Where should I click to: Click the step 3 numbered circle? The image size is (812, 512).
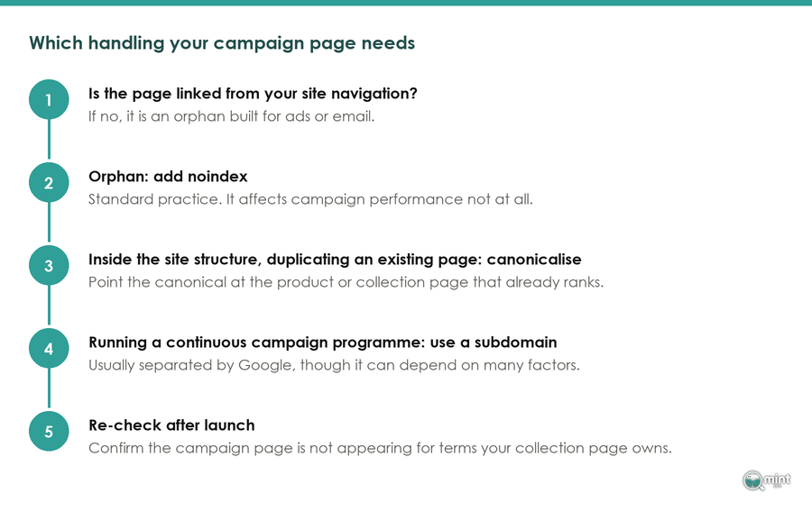pyautogui.click(x=49, y=265)
